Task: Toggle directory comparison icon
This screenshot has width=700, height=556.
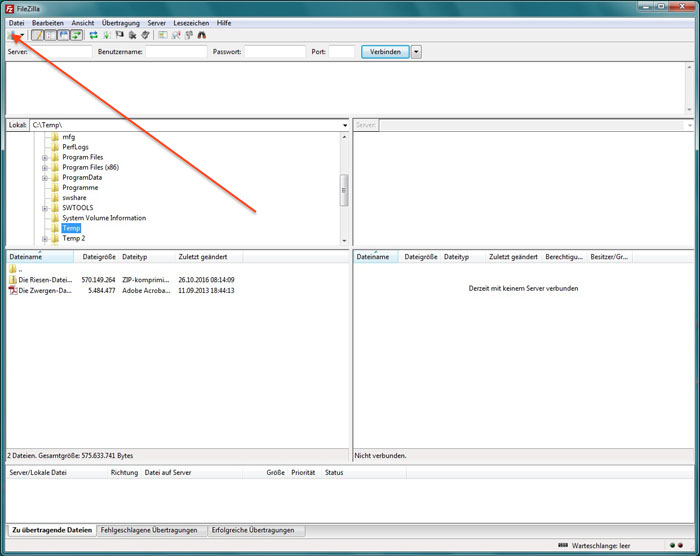Action: click(176, 35)
